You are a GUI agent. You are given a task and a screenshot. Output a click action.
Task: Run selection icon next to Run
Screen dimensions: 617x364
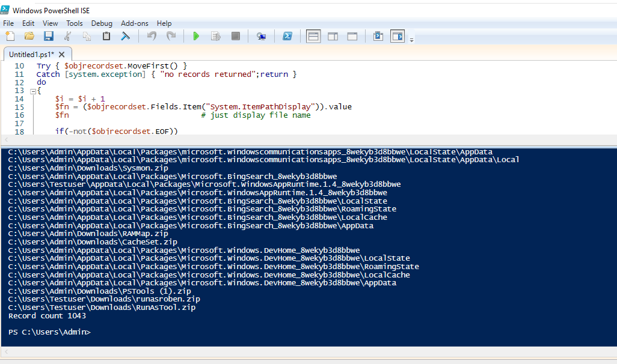pos(216,37)
